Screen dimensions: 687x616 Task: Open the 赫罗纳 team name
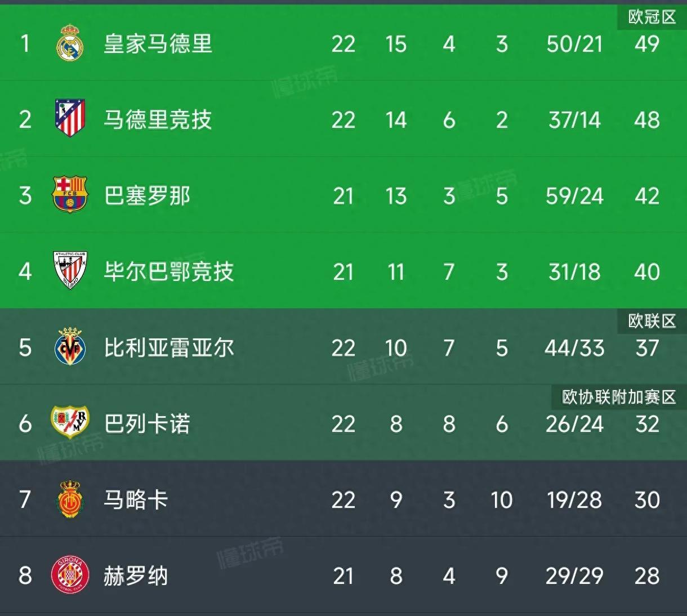pyautogui.click(x=136, y=575)
